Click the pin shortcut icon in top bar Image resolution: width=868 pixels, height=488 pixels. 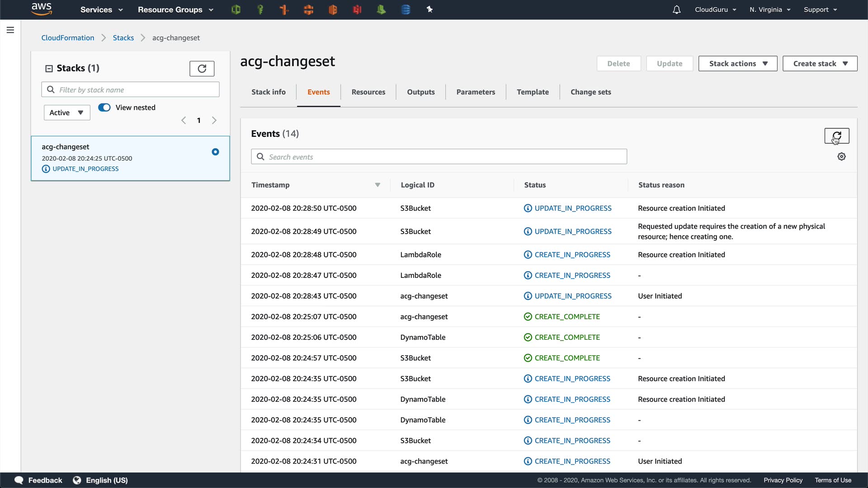coord(429,9)
